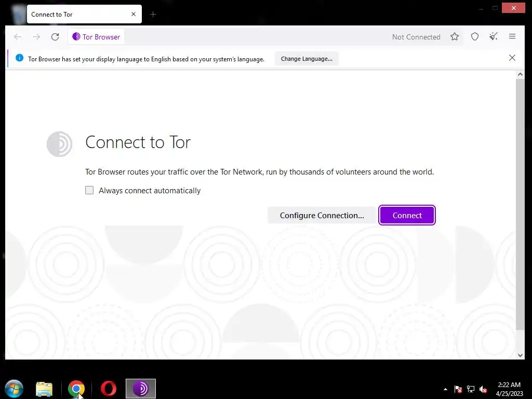
Task: Go forward to next page
Action: (x=36, y=37)
